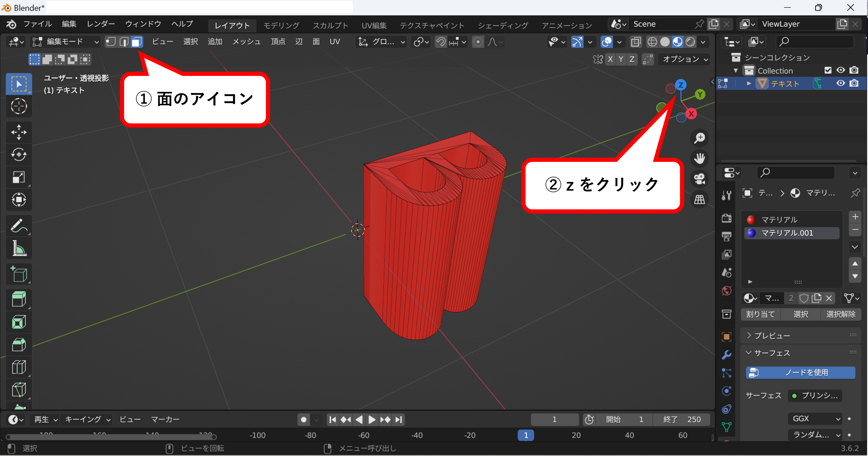Select the Extrude Region tool

19,299
